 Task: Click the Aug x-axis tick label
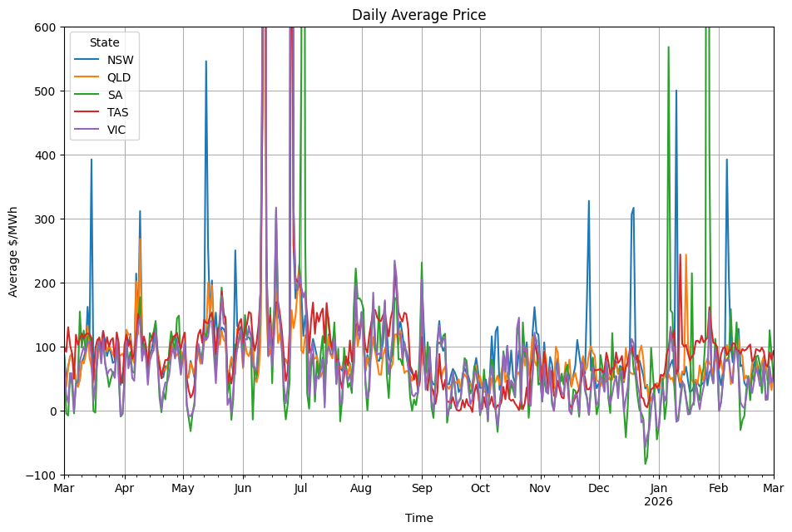click(x=361, y=489)
